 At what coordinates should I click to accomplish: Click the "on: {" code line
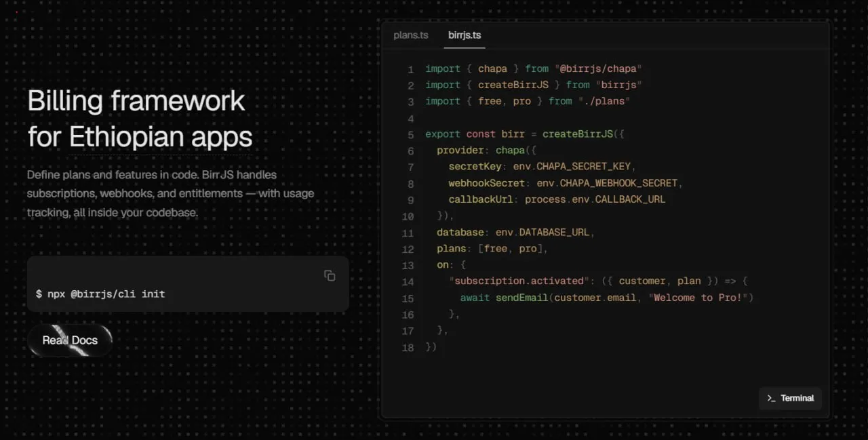point(452,265)
